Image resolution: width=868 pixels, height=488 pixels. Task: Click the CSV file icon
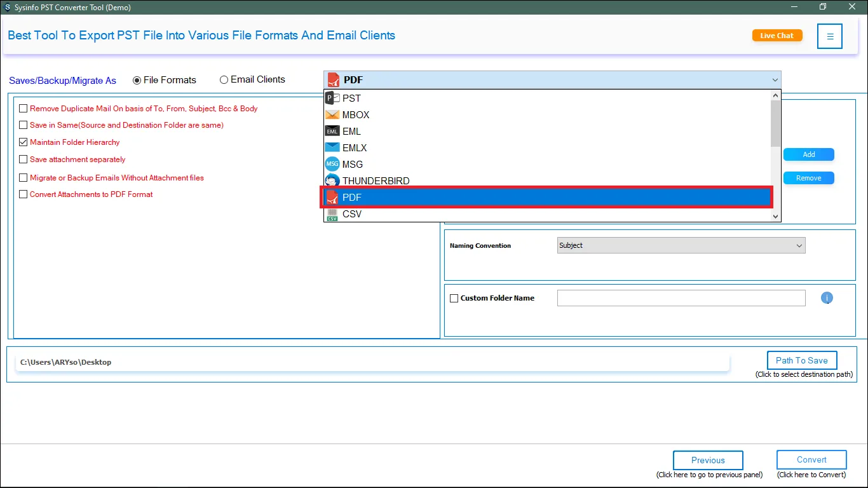[332, 215]
